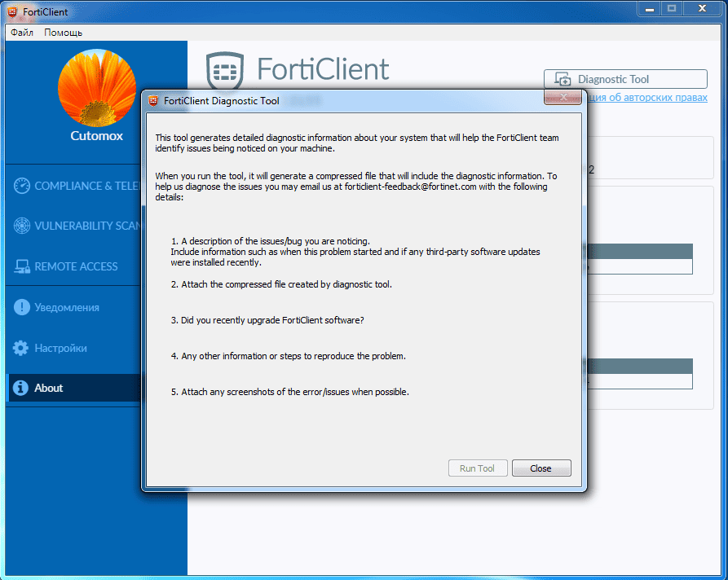This screenshot has height=580, width=728.
Task: Click '1. A description of the issues' line
Action: pyautogui.click(x=270, y=241)
